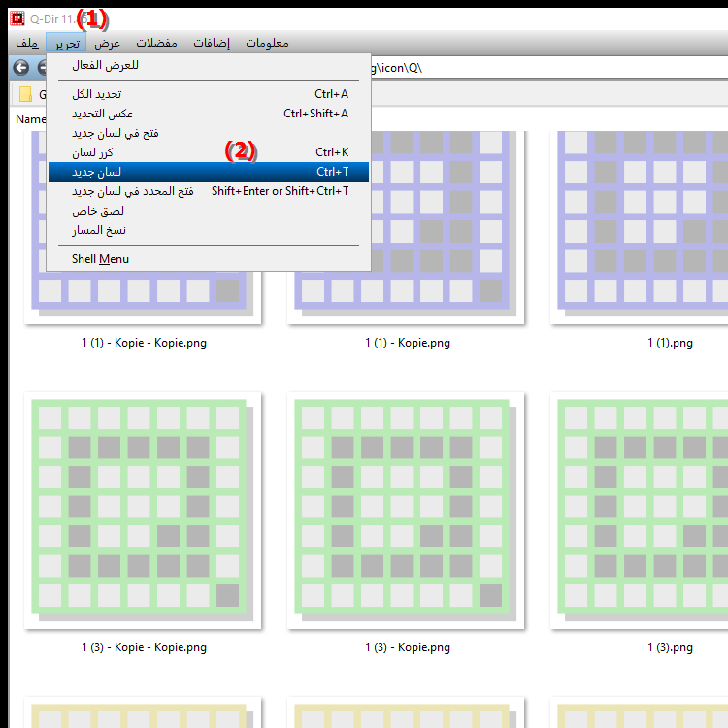Choose فتح في لسان جديد menu entry

pyautogui.click(x=209, y=133)
